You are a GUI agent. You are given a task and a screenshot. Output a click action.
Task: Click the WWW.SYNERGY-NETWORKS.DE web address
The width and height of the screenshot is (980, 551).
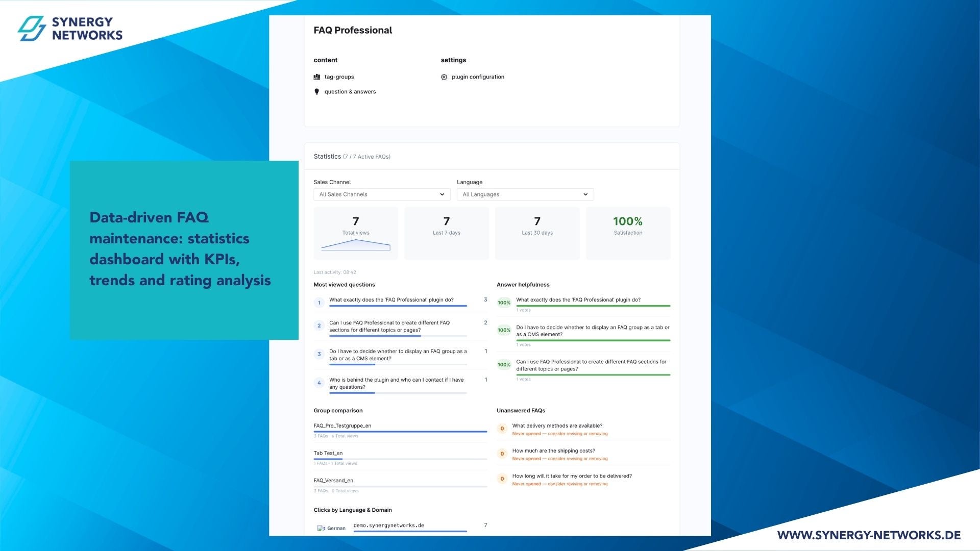(869, 535)
